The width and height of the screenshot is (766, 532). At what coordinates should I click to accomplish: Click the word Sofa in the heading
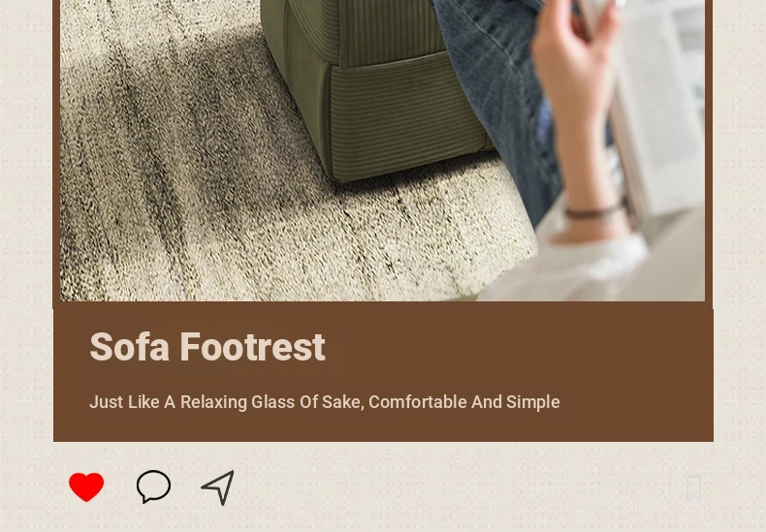[x=130, y=347]
